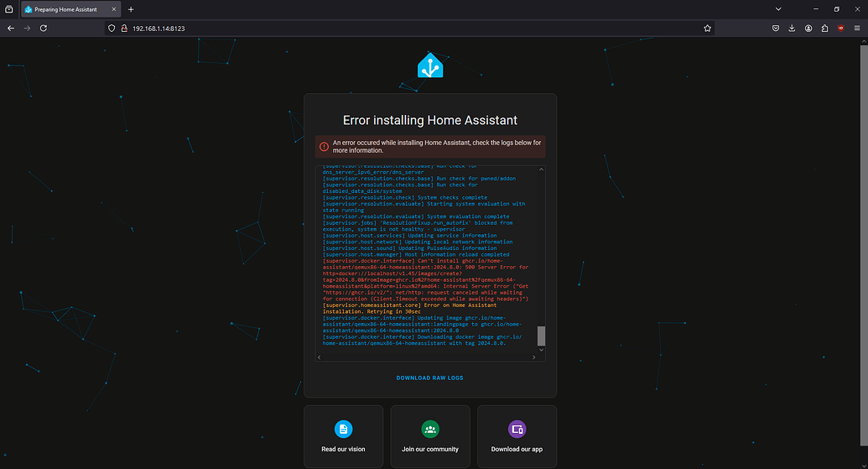Open the browser downloads icon

pyautogui.click(x=792, y=29)
